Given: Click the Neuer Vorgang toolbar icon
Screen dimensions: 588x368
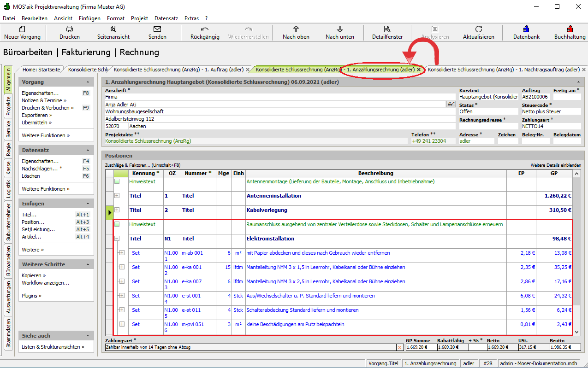Looking at the screenshot, I should pyautogui.click(x=22, y=29).
